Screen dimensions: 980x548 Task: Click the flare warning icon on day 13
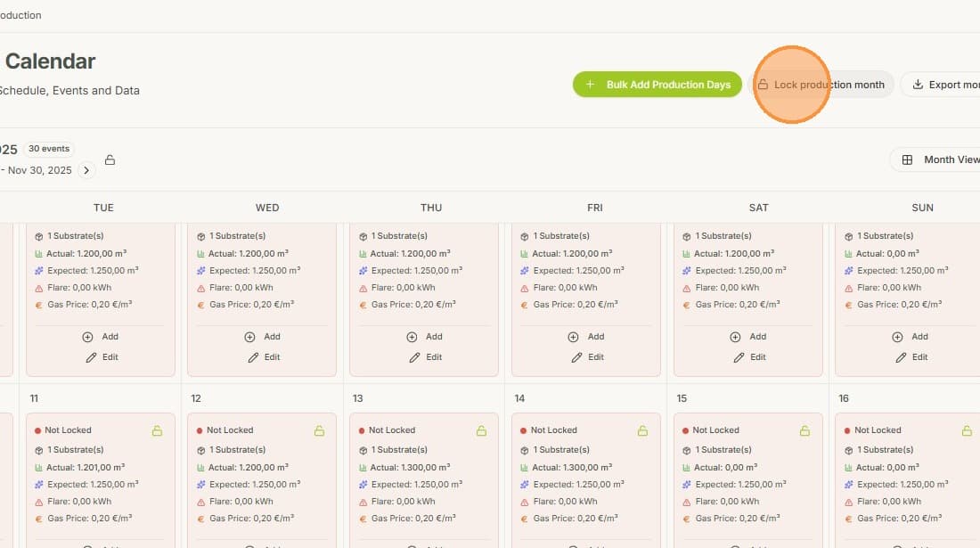click(x=363, y=502)
